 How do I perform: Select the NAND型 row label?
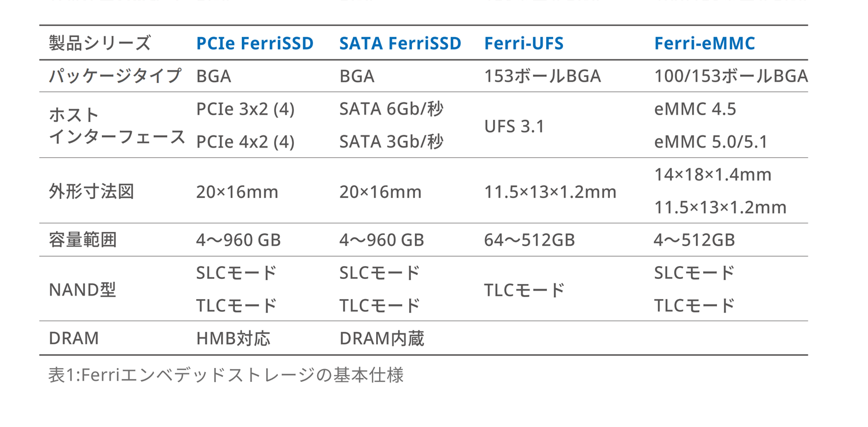click(x=82, y=289)
